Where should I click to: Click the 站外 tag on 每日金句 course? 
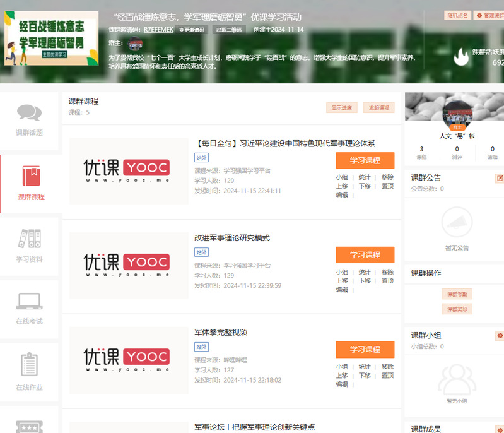[x=201, y=158]
